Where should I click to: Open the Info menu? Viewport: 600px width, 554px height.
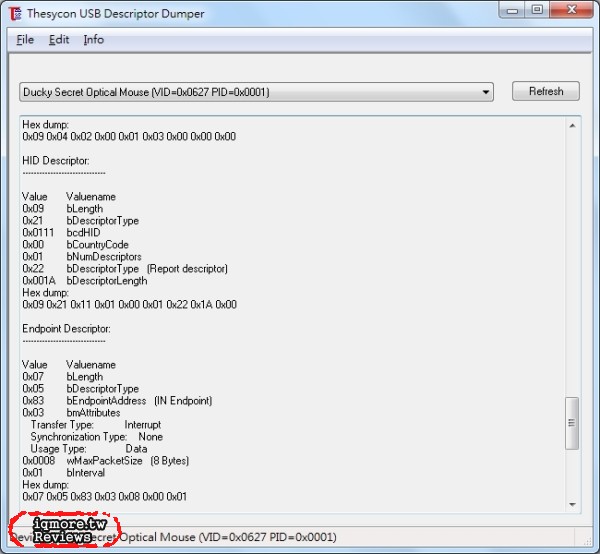94,39
